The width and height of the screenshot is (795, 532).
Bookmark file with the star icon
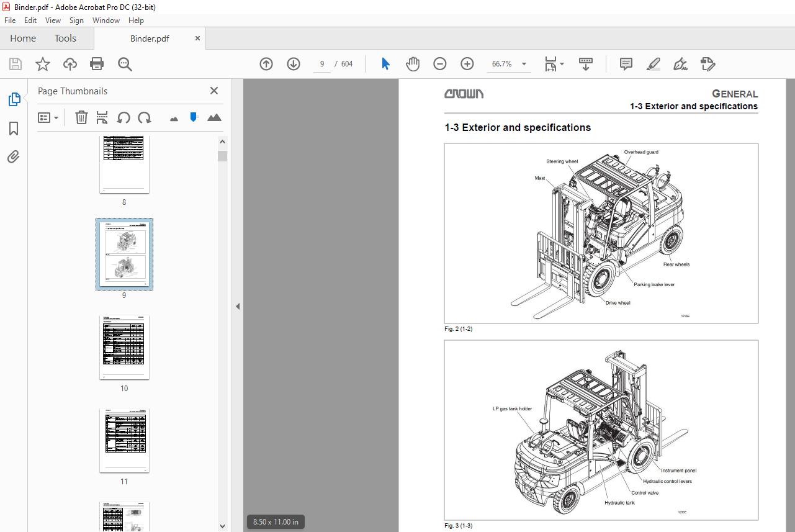click(42, 64)
